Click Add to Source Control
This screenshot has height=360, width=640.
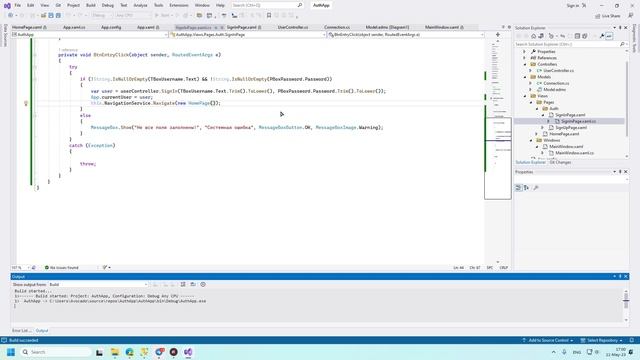tap(547, 340)
